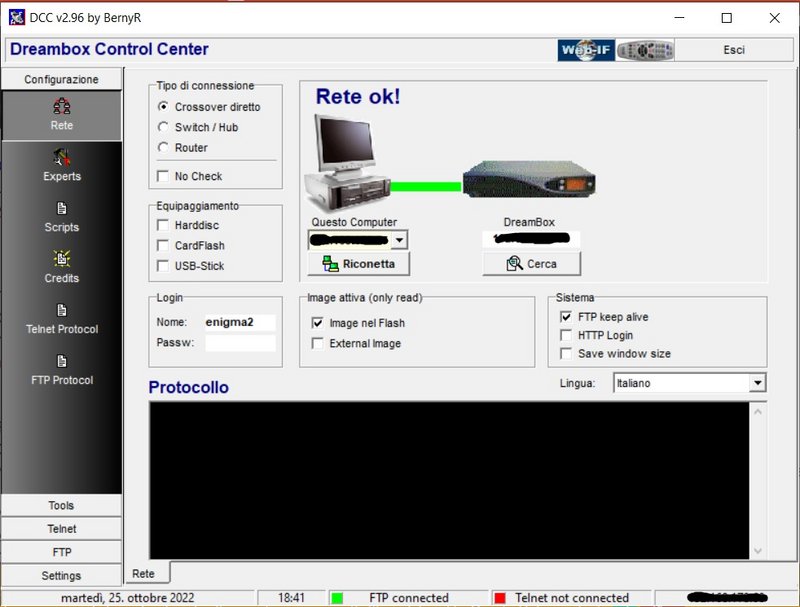
Task: Select Switch / Hub connection type
Action: (x=163, y=127)
